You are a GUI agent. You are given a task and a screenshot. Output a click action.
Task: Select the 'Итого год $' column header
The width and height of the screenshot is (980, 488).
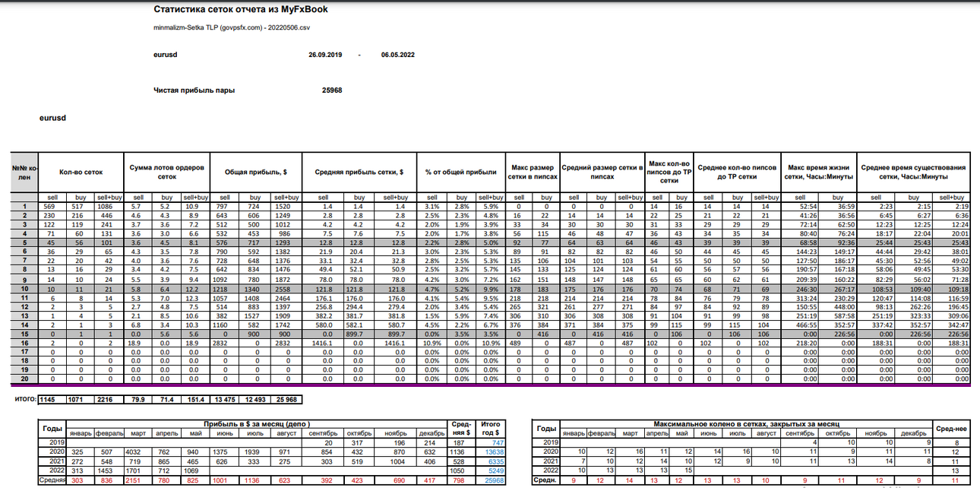[x=489, y=428]
